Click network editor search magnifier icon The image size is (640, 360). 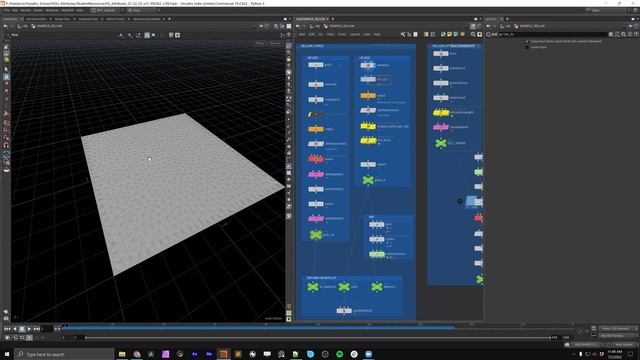coord(473,35)
